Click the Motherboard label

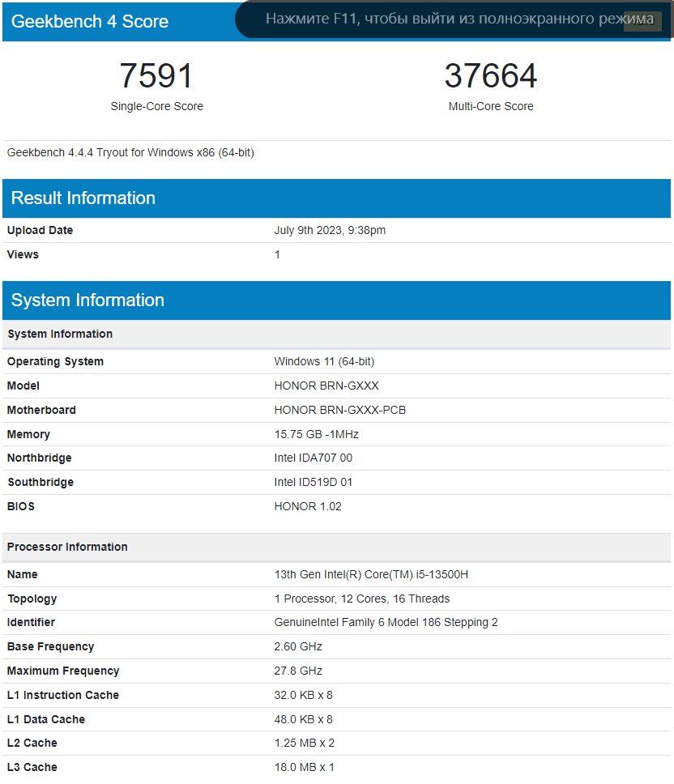click(41, 410)
